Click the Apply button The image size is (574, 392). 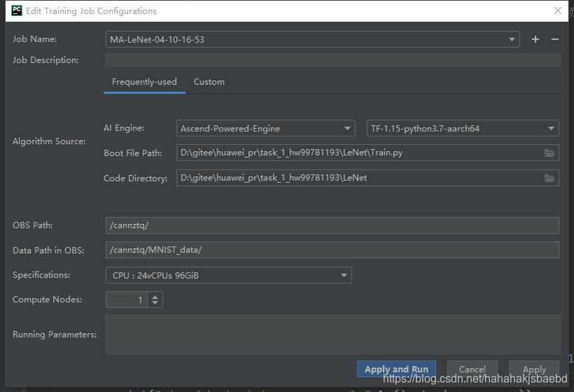534,369
